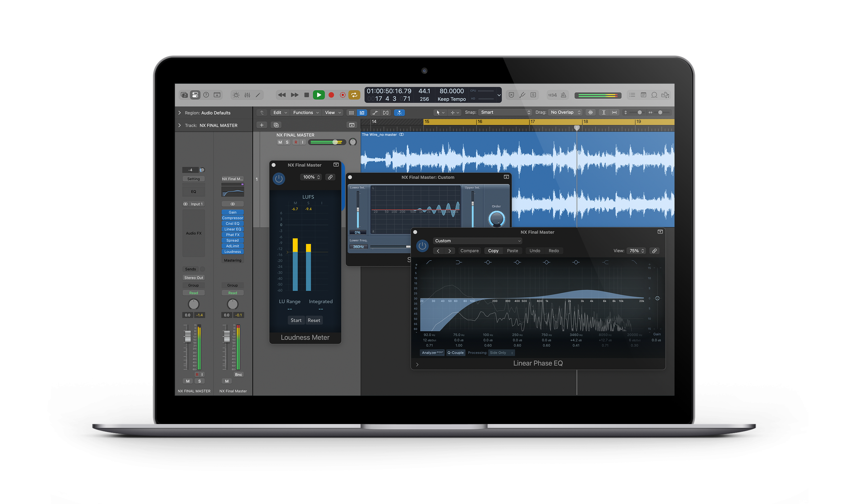This screenshot has width=855, height=504.
Task: Click the Add Track plus button
Action: (262, 125)
